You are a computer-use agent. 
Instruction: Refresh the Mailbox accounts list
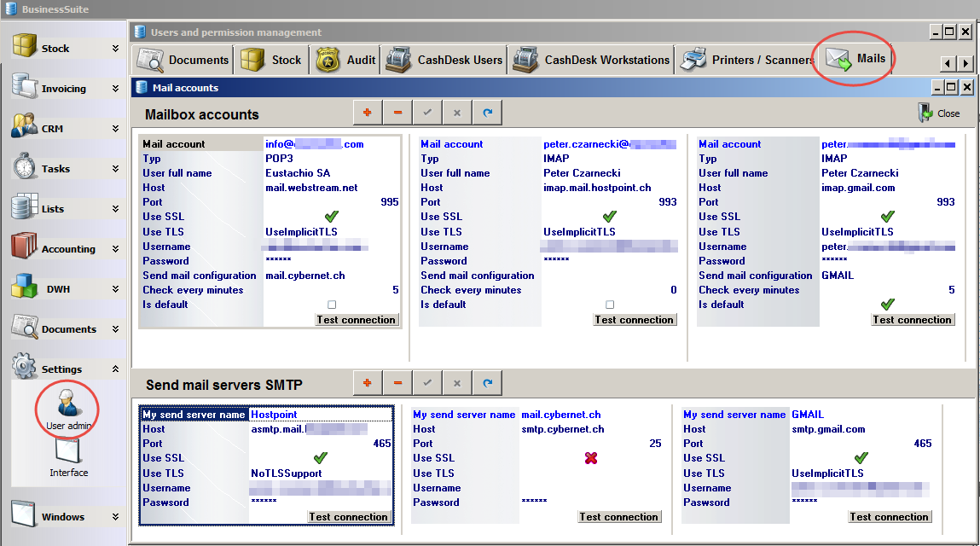pyautogui.click(x=487, y=113)
